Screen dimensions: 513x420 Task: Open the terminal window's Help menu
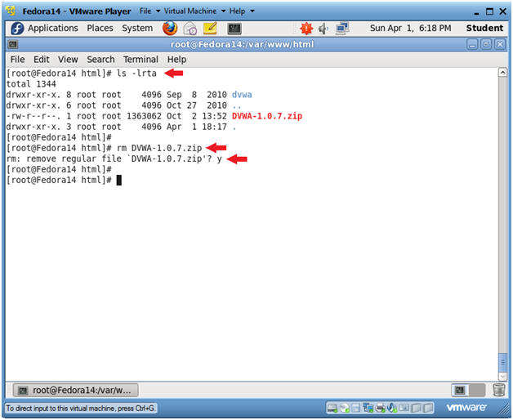pos(176,60)
